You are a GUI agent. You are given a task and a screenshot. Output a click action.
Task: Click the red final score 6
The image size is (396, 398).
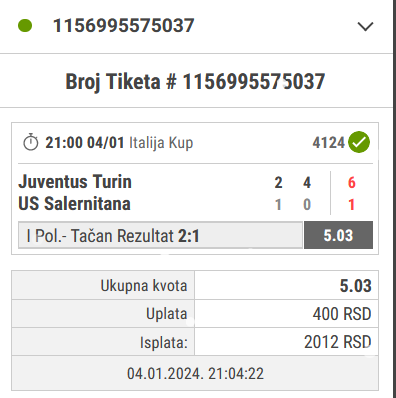pos(352,183)
